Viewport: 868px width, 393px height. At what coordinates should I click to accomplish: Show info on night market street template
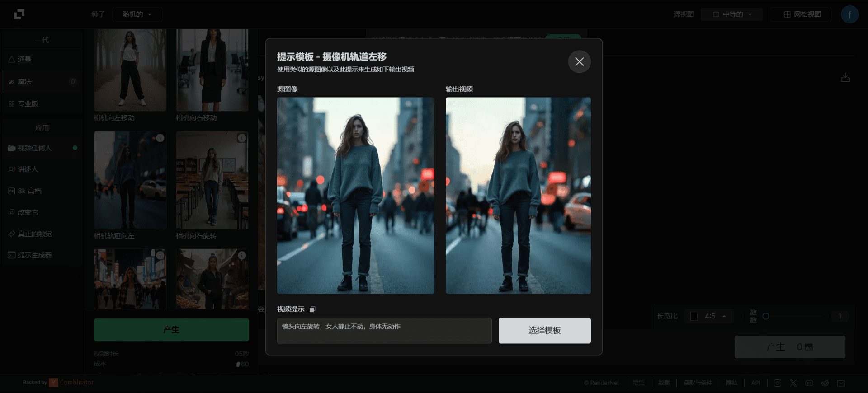(x=160, y=255)
